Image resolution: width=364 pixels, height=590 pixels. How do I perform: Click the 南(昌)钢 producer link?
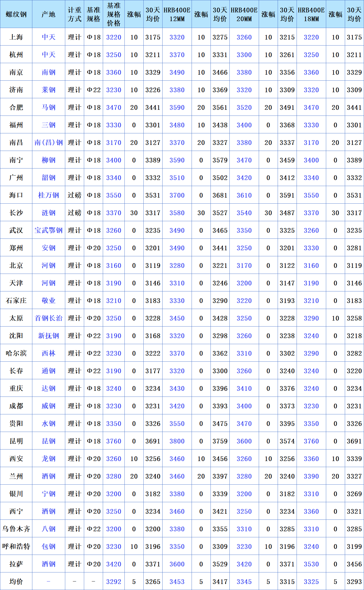pos(49,143)
